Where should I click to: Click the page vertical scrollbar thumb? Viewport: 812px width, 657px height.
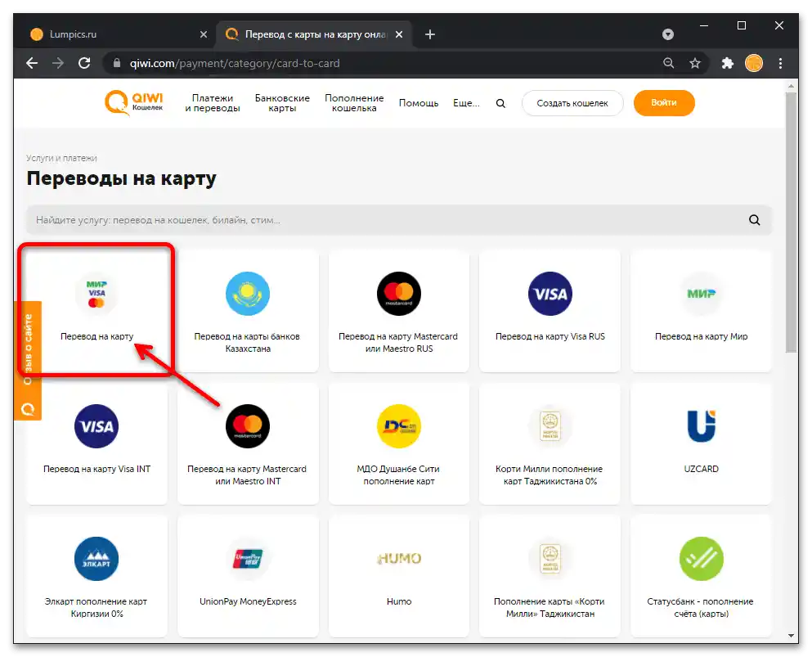point(791,223)
